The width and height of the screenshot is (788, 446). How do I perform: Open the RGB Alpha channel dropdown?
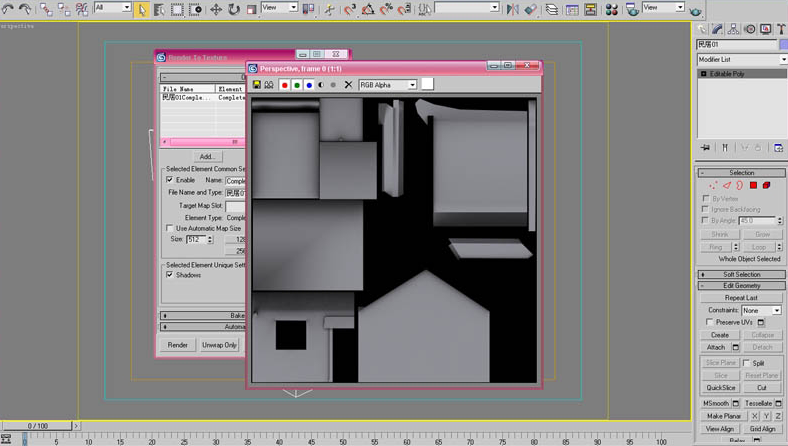(x=388, y=85)
